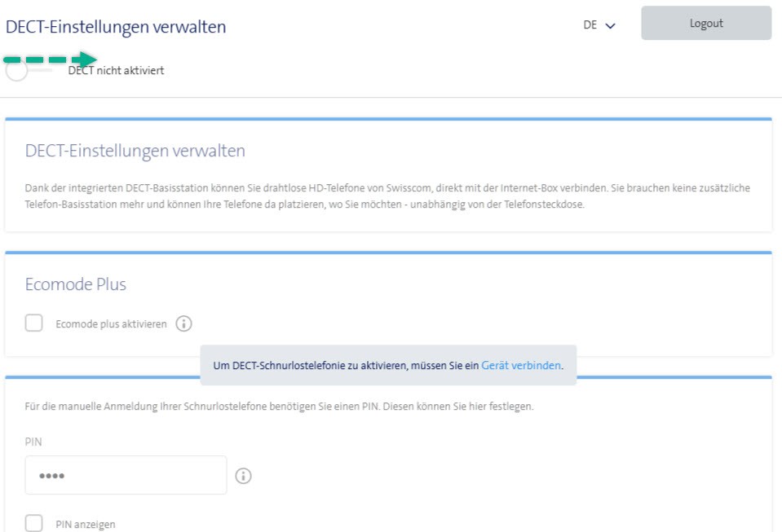This screenshot has height=532, width=782.
Task: Click the page title DECT-Einstellungen verwalten at top
Action: click(116, 27)
